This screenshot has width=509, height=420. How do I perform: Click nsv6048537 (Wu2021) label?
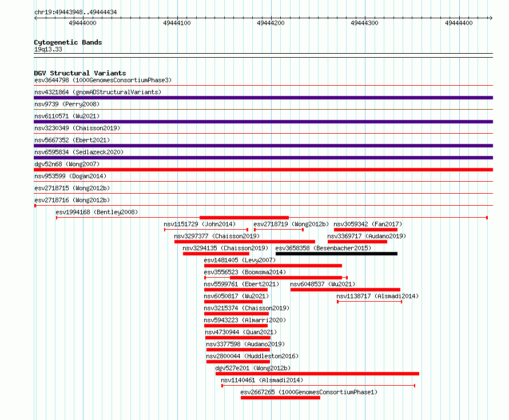point(323,284)
